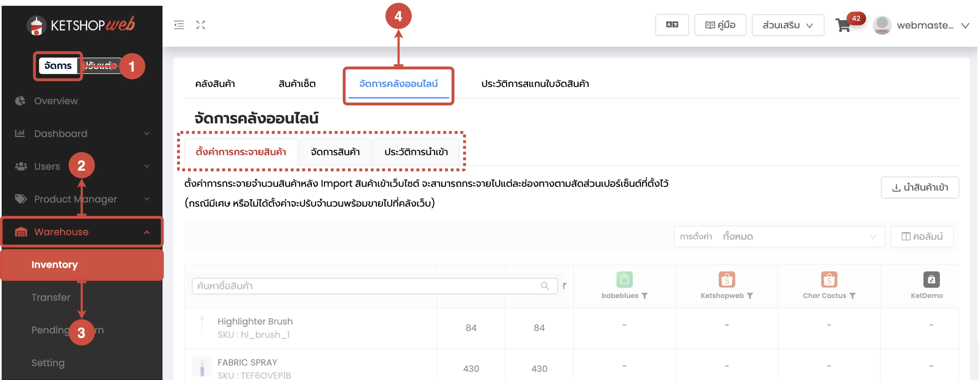
Task: Open the การตั้งค่า ทั้งหมด filter dropdown
Action: point(779,236)
